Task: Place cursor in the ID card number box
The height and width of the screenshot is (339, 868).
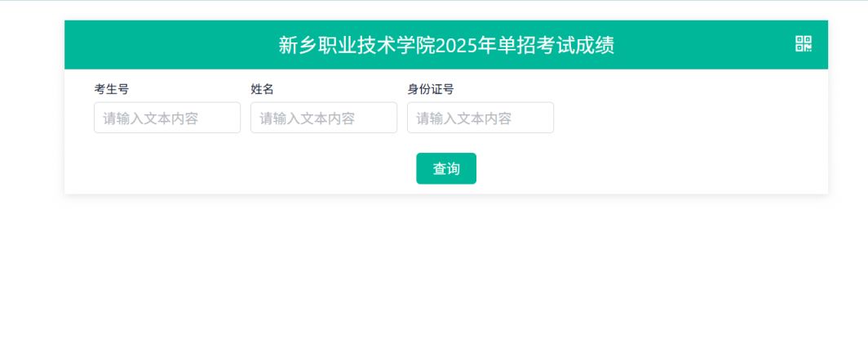Action: click(480, 118)
